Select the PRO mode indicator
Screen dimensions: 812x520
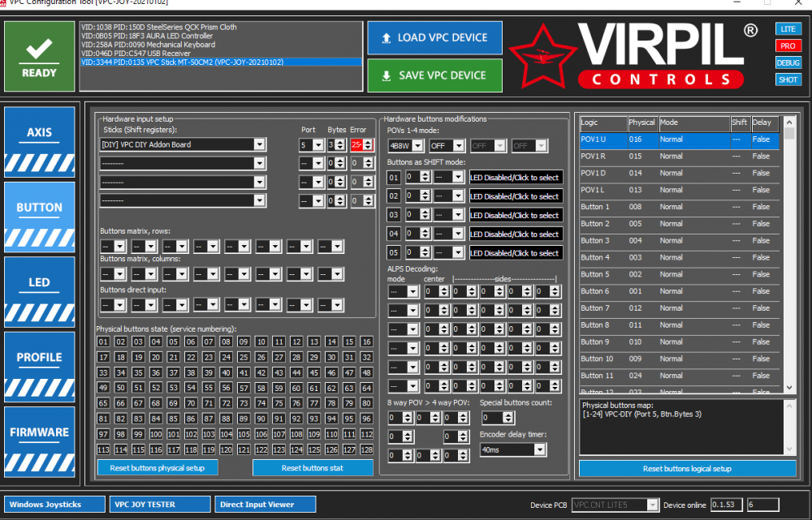coord(788,46)
